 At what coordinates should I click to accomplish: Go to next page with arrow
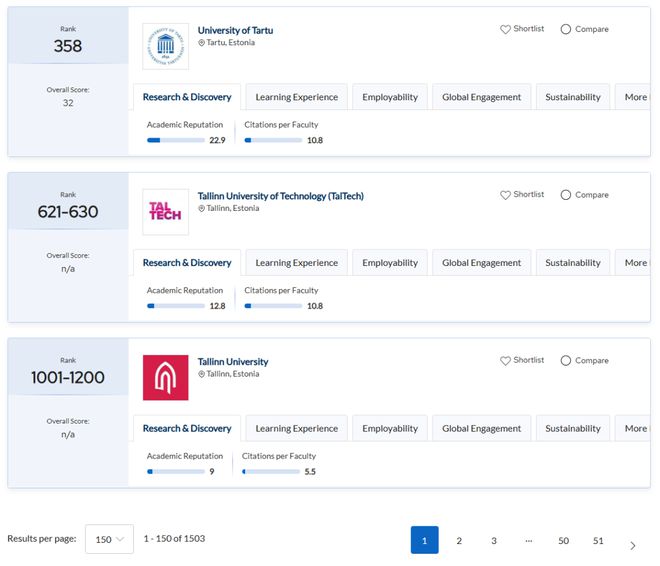(633, 546)
